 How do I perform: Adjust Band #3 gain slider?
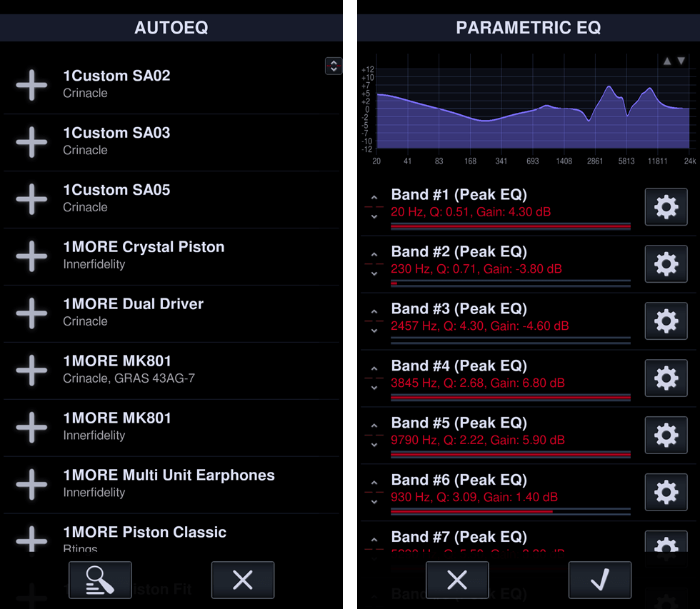[511, 341]
